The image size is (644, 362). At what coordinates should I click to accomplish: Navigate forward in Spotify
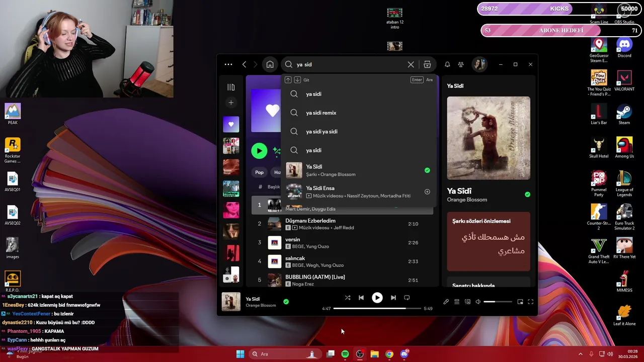pos(255,64)
